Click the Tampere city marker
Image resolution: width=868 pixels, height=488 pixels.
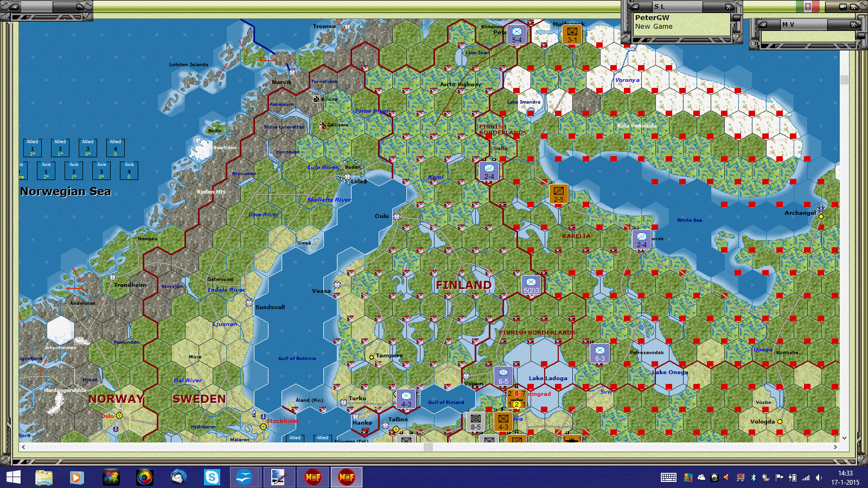372,357
